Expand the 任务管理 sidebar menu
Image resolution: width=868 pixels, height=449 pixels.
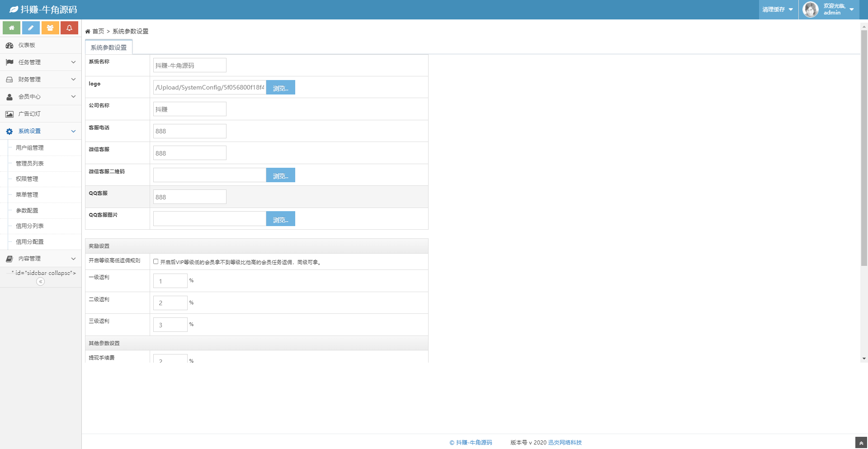[41, 62]
